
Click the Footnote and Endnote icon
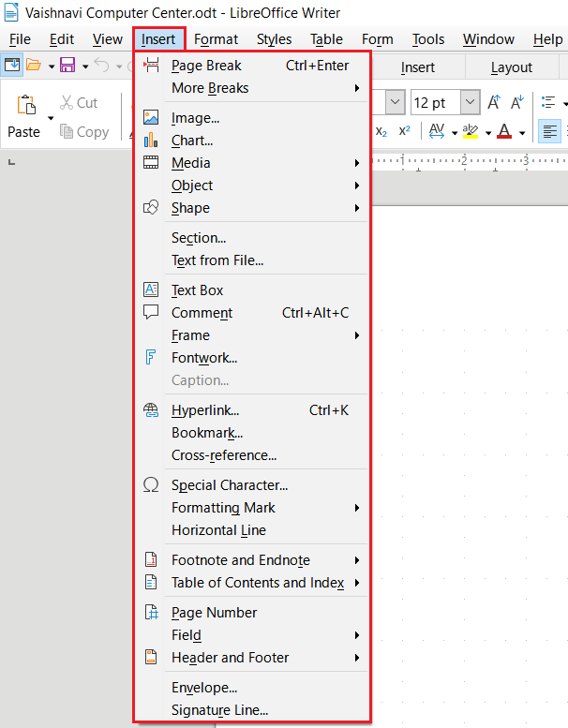pos(151,559)
